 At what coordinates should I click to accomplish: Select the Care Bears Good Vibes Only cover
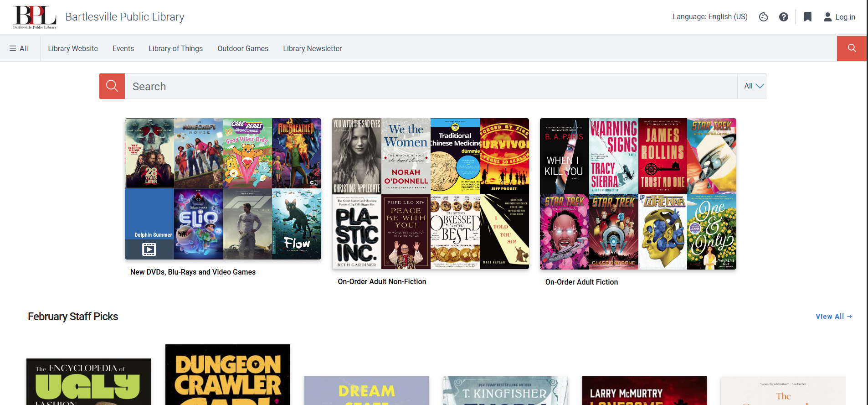pyautogui.click(x=247, y=153)
